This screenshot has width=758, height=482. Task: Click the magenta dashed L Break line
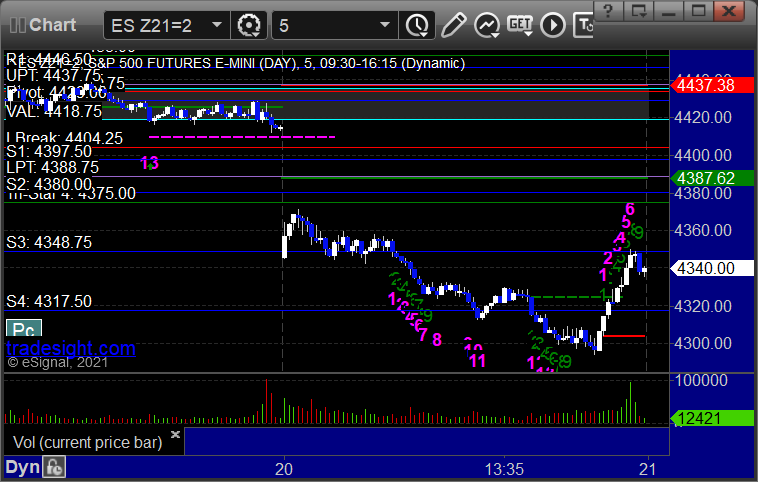242,137
